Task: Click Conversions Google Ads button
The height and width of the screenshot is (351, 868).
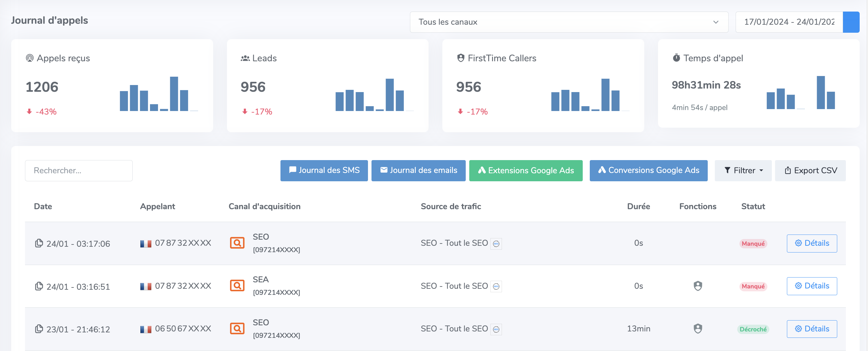Action: [648, 171]
